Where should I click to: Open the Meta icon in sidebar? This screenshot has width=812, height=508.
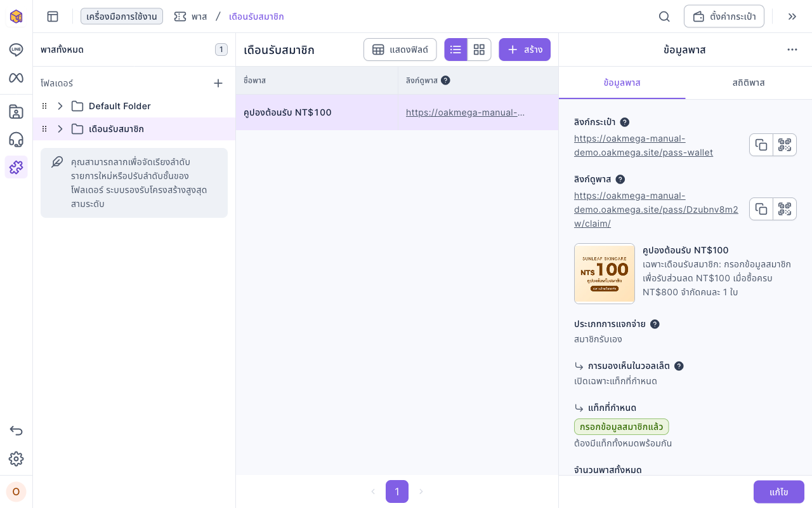coord(16,77)
